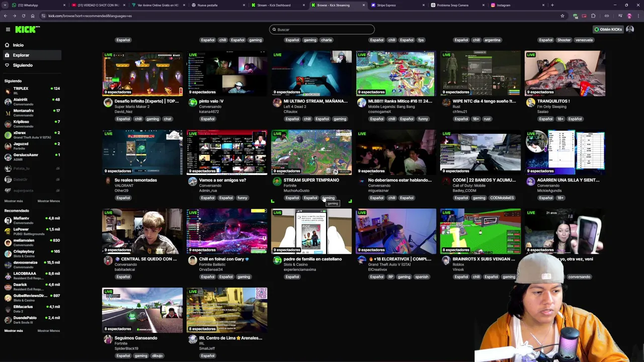
Task: Open davooxeneize recommended channel
Action: pyautogui.click(x=31, y=264)
